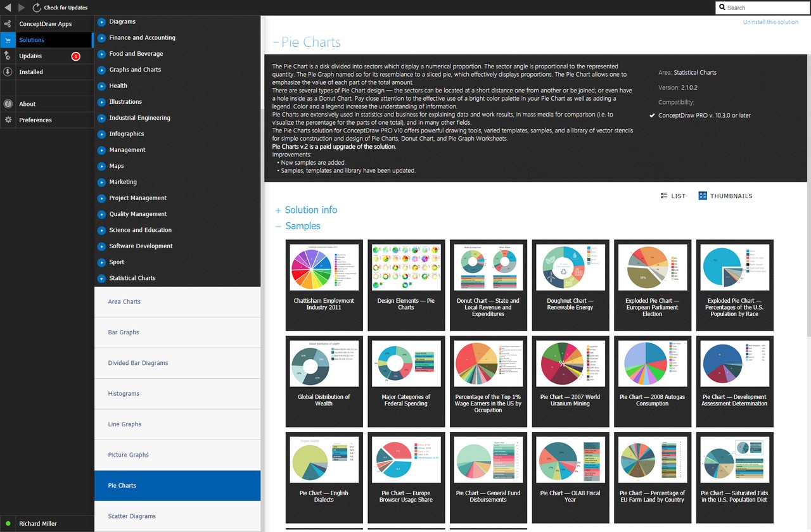
Task: Click the magnifier icon in search box
Action: point(722,8)
